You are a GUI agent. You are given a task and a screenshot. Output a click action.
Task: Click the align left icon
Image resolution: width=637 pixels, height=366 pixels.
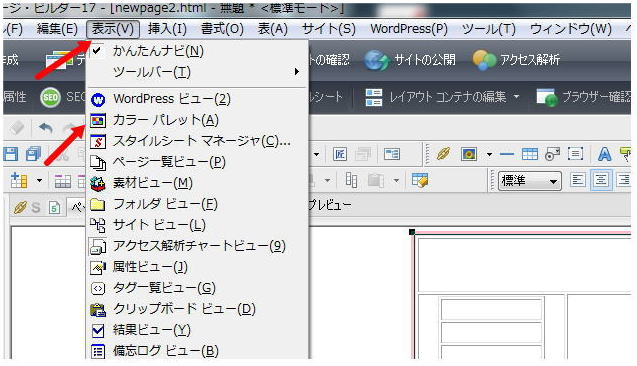coord(578,180)
